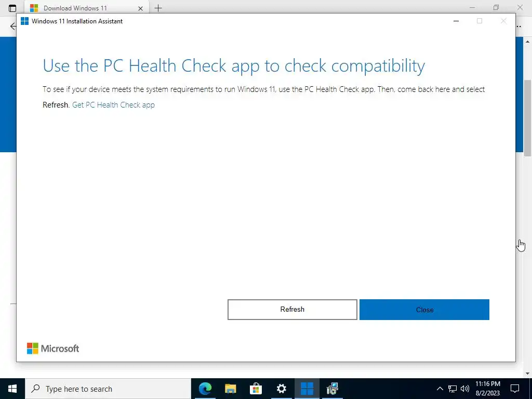Image resolution: width=532 pixels, height=399 pixels.
Task: Open the Get PC Health Check app link
Action: [x=113, y=105]
